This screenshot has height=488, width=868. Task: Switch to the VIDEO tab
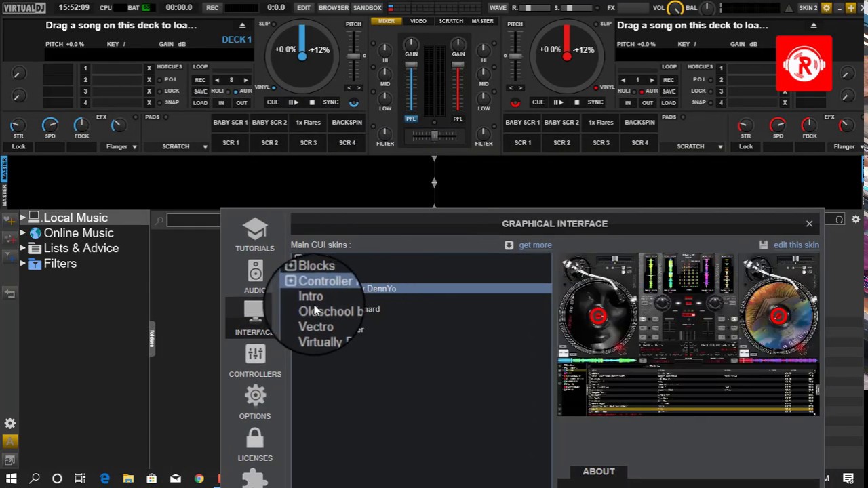(418, 21)
